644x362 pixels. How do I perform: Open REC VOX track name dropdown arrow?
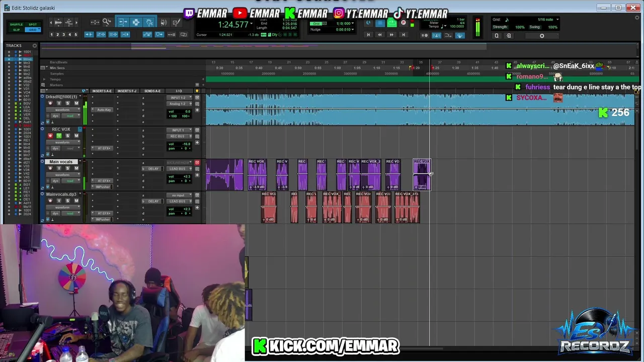pos(79,130)
